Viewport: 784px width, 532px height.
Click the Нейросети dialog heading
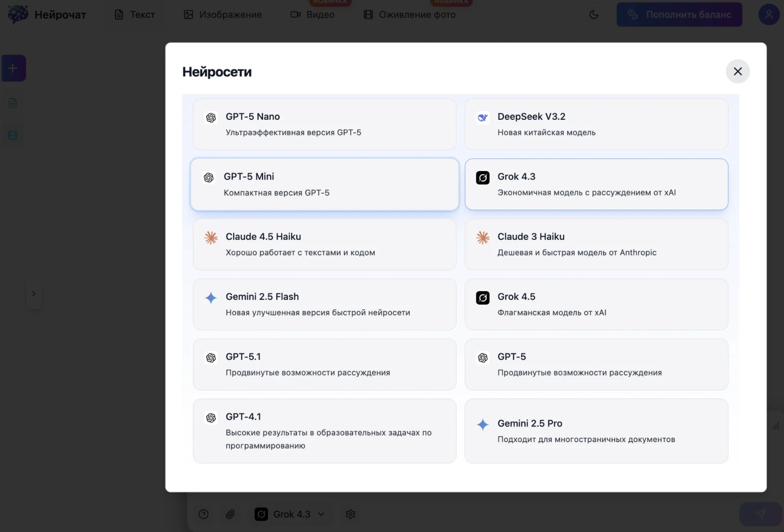pyautogui.click(x=217, y=72)
